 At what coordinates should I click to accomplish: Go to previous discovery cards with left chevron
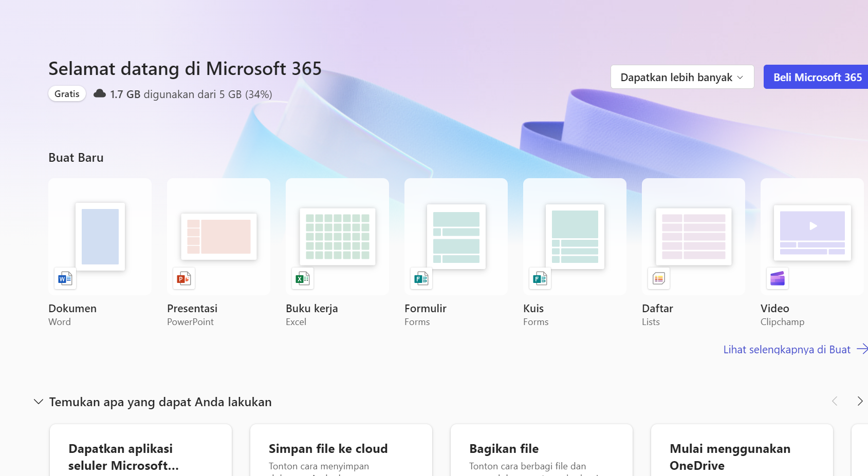click(835, 401)
